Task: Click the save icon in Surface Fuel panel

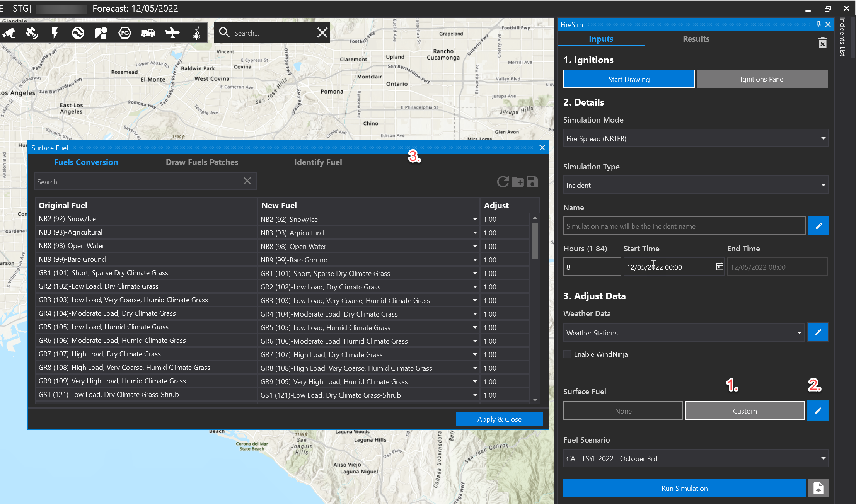Action: click(x=532, y=182)
